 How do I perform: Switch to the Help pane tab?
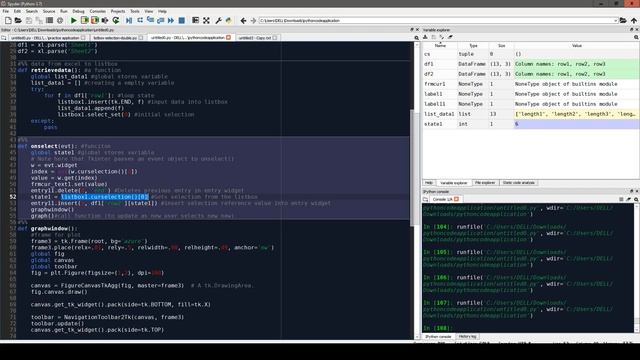coord(429,182)
